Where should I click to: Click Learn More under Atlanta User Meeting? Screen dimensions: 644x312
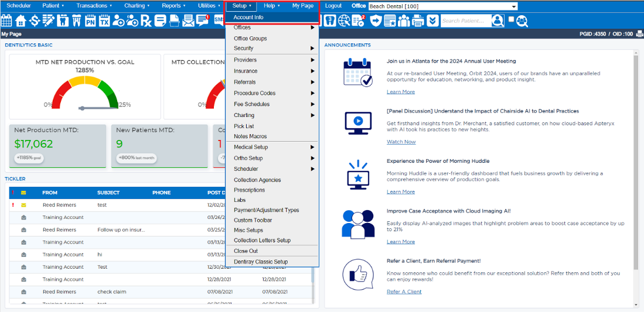(400, 92)
